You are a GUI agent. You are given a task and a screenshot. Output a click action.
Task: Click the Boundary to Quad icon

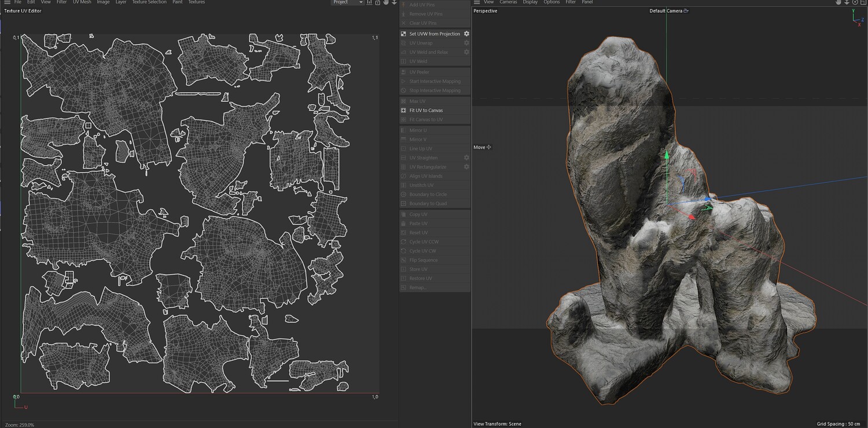coord(404,204)
